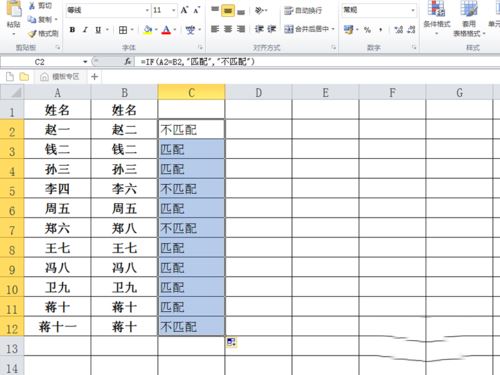The width and height of the screenshot is (500, 375).
Task: Click the Format Painter brush icon
Action: pos(32,33)
